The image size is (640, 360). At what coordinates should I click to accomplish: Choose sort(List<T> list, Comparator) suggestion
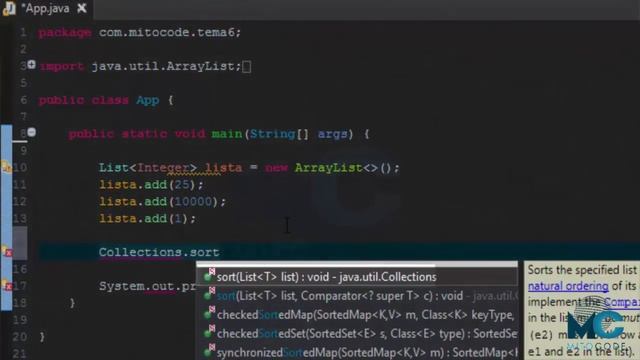coord(357,296)
